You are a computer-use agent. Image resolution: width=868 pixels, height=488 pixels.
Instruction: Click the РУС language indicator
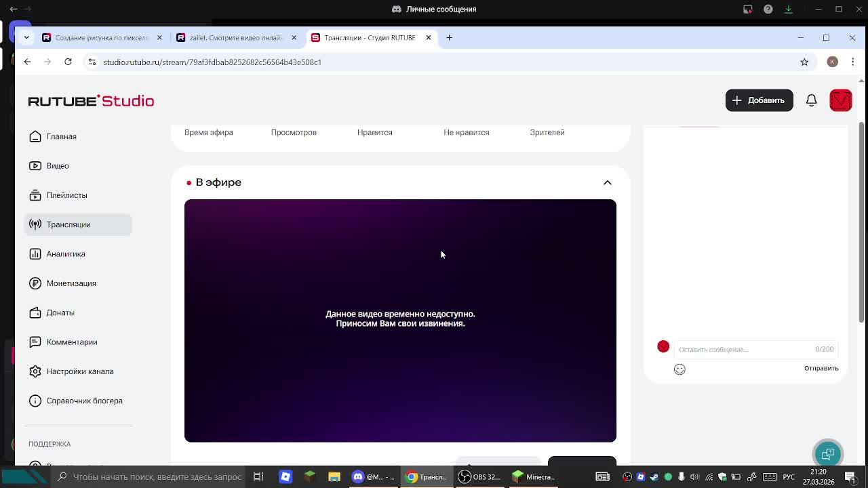(789, 476)
